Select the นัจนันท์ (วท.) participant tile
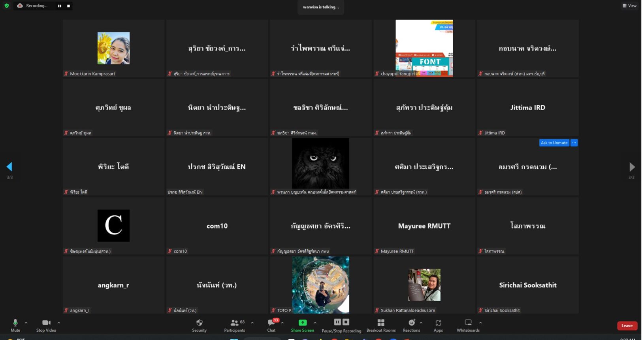This screenshot has height=340, width=644. pyautogui.click(x=217, y=285)
